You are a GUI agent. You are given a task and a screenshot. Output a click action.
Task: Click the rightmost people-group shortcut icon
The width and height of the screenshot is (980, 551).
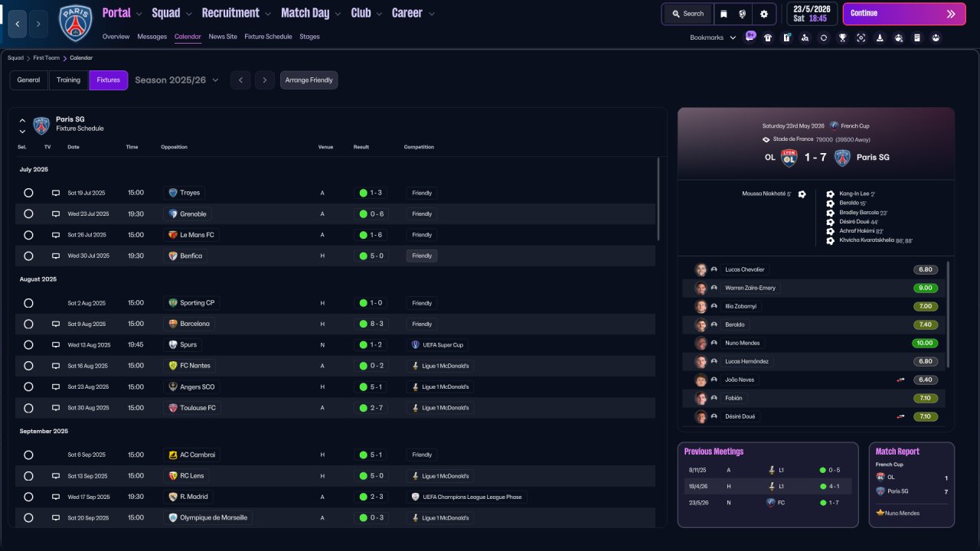(936, 37)
